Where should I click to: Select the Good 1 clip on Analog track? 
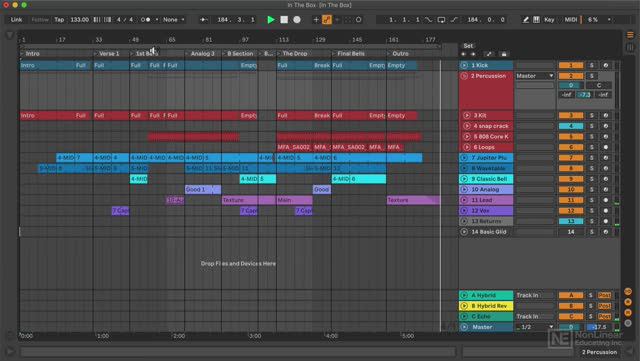point(203,189)
